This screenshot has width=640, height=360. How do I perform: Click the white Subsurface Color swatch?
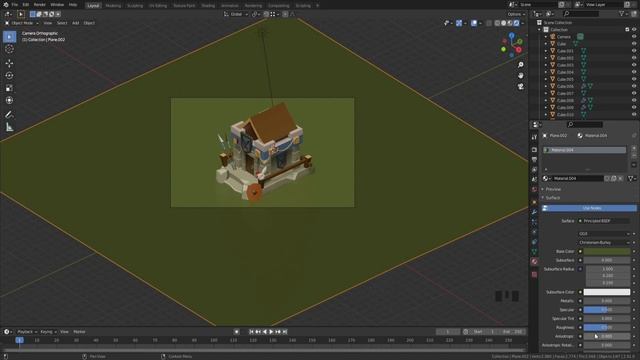click(607, 292)
